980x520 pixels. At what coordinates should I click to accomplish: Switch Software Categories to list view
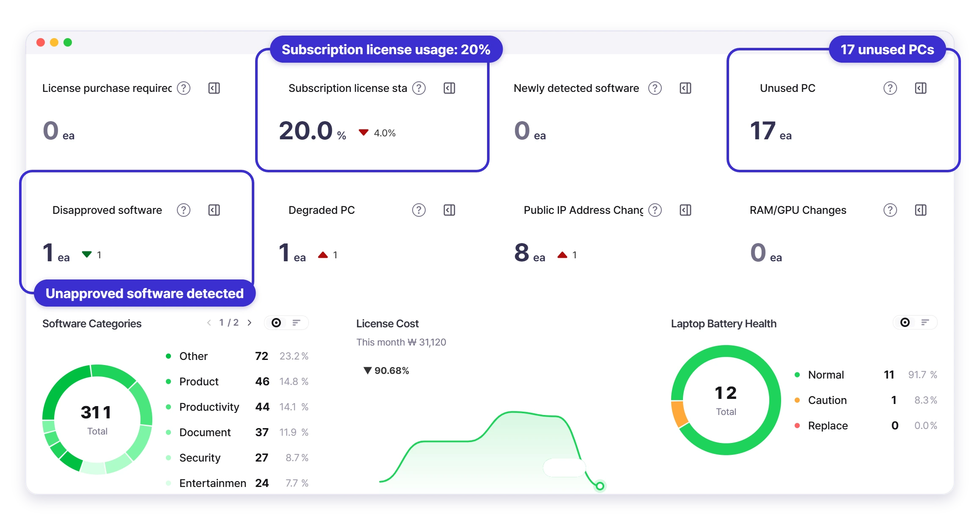pos(297,323)
